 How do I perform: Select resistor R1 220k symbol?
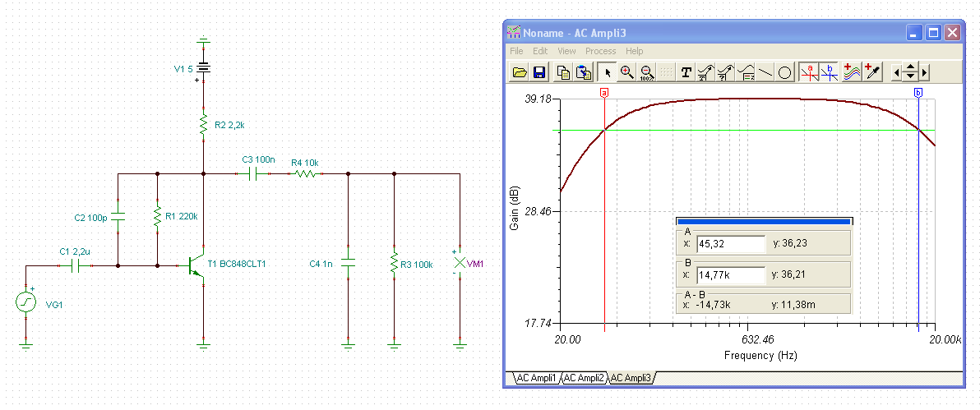[x=157, y=217]
